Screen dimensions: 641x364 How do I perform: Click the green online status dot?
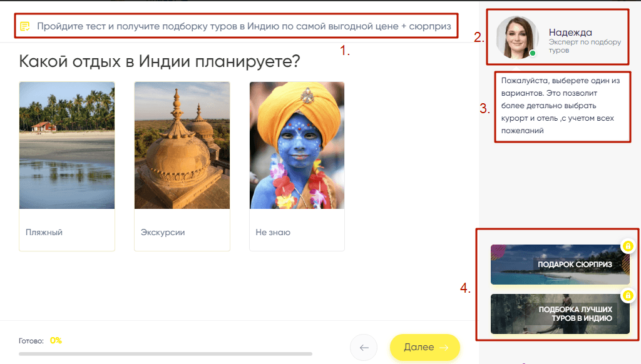pyautogui.click(x=533, y=54)
